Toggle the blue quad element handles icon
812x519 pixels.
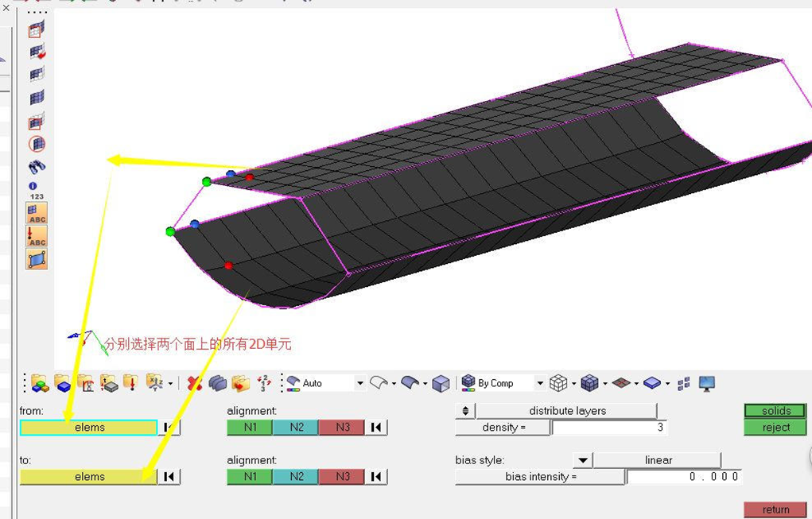point(37,259)
